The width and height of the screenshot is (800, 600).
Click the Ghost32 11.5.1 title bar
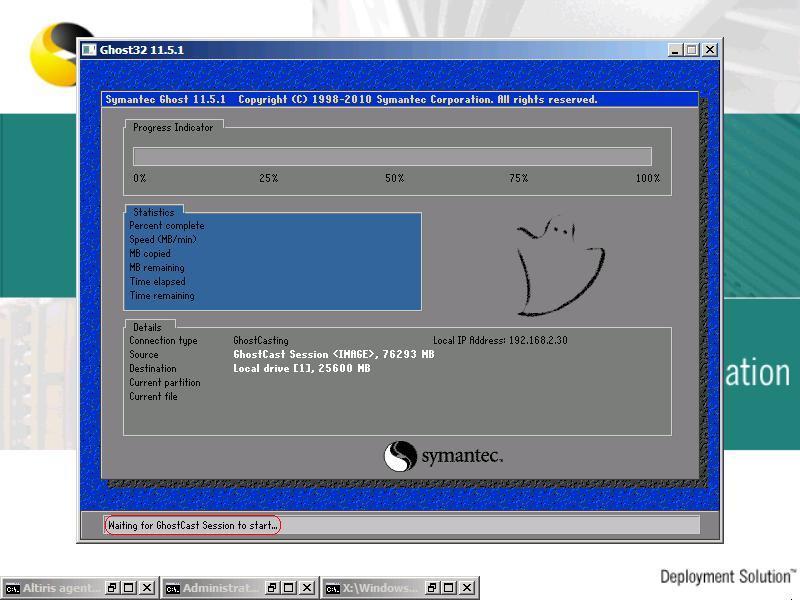point(380,50)
